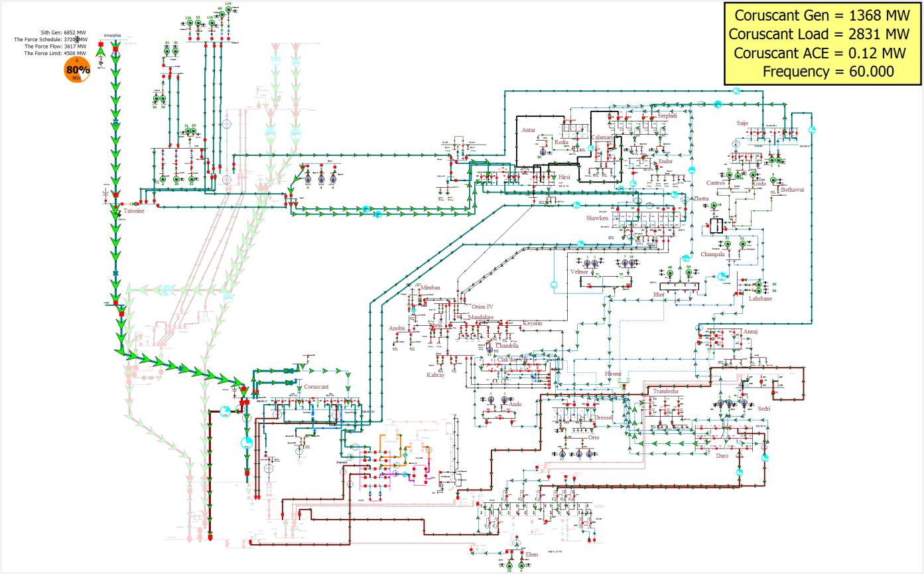Click the Trandosha substation label

[665, 392]
